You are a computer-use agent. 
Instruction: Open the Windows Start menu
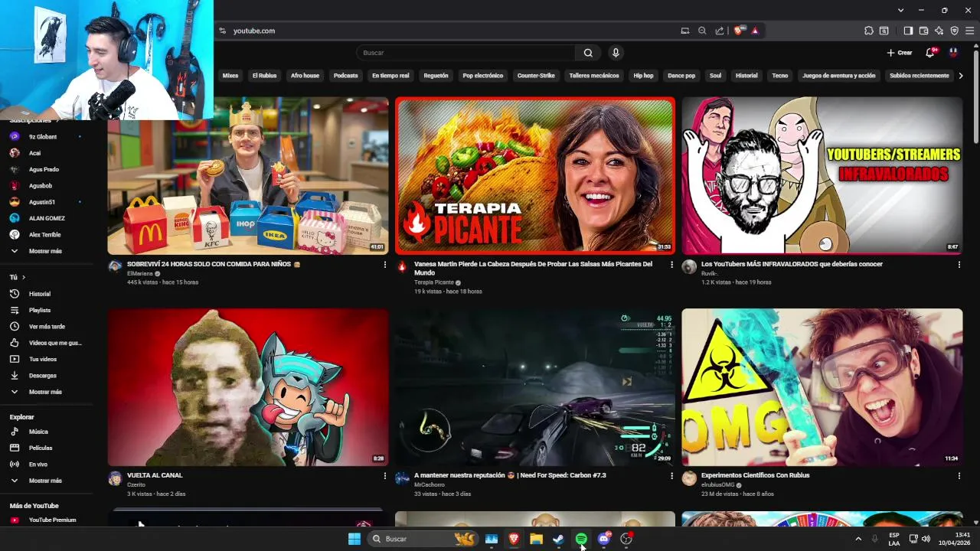coord(354,539)
